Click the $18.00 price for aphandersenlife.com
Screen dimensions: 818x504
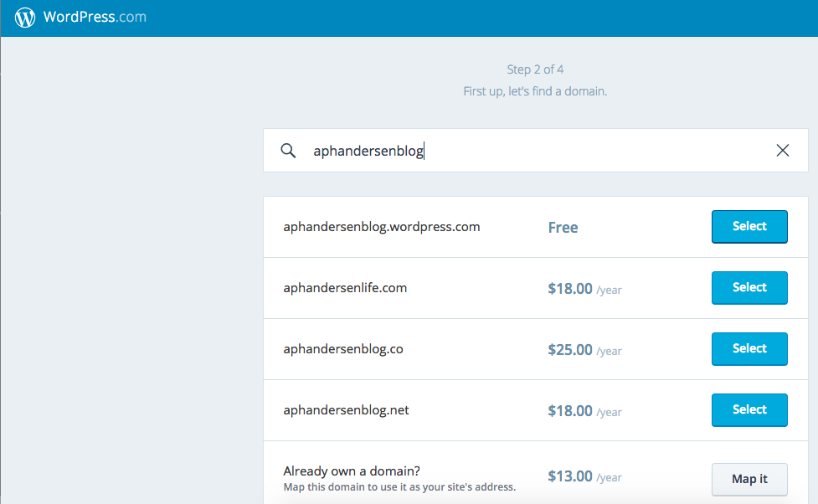point(584,289)
